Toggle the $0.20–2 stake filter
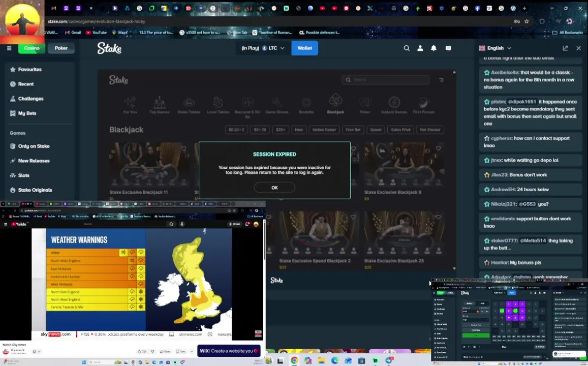588x366 pixels. click(236, 130)
